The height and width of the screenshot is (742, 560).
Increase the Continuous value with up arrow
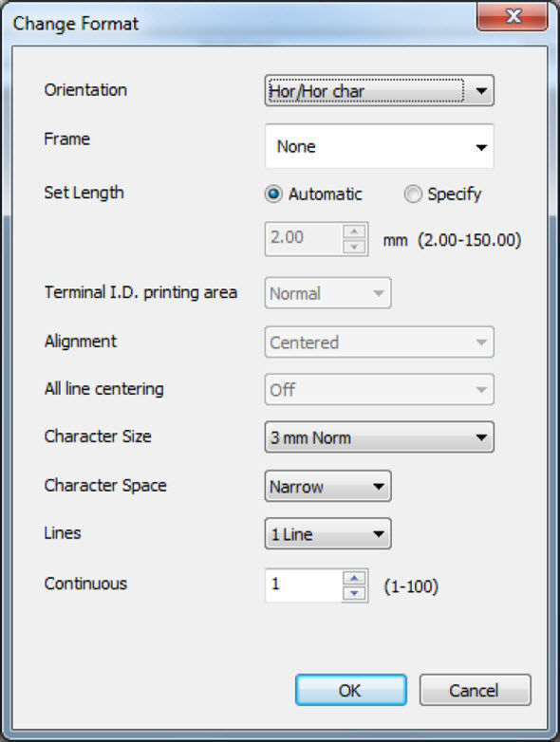click(x=355, y=578)
